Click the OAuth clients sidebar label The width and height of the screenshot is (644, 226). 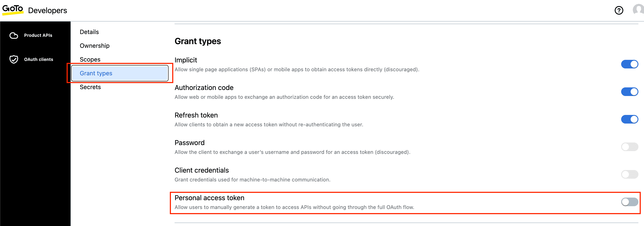pos(39,59)
